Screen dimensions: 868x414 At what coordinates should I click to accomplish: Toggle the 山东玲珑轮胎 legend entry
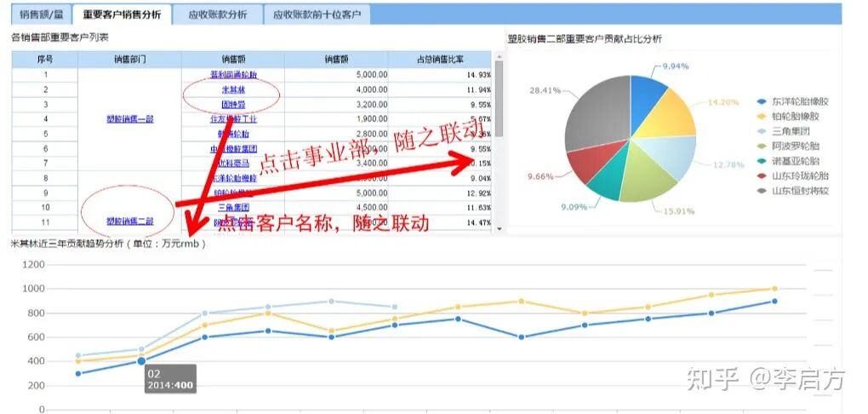(x=793, y=175)
